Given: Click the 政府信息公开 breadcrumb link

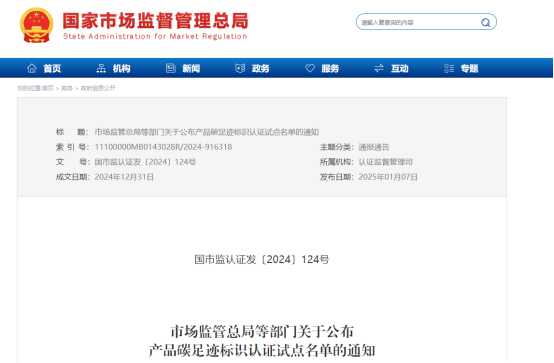Looking at the screenshot, I should click(x=98, y=88).
